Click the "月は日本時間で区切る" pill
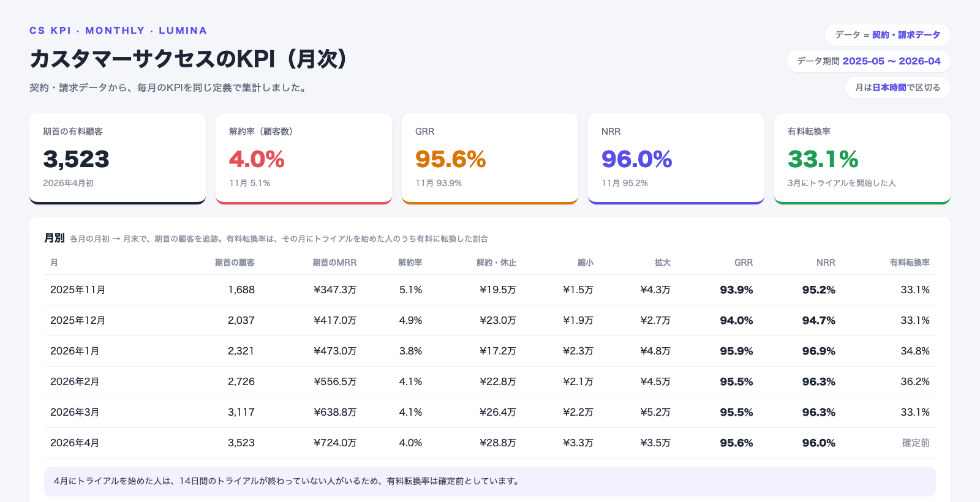Image resolution: width=980 pixels, height=502 pixels. 898,88
